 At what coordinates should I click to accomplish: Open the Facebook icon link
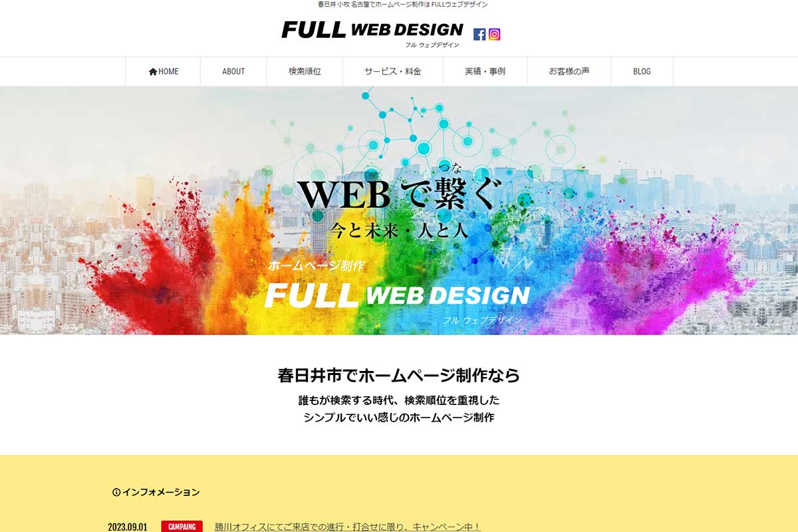[x=479, y=35]
